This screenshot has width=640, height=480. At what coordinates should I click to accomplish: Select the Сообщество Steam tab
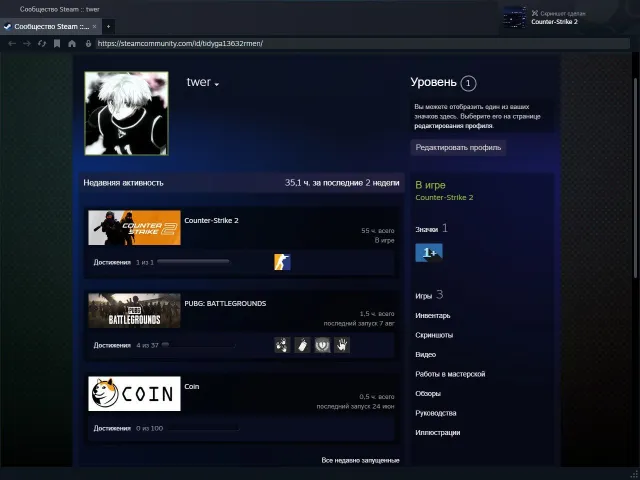point(51,27)
